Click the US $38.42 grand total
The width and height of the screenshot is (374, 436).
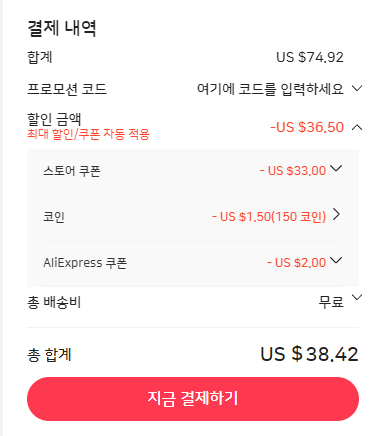tap(309, 354)
